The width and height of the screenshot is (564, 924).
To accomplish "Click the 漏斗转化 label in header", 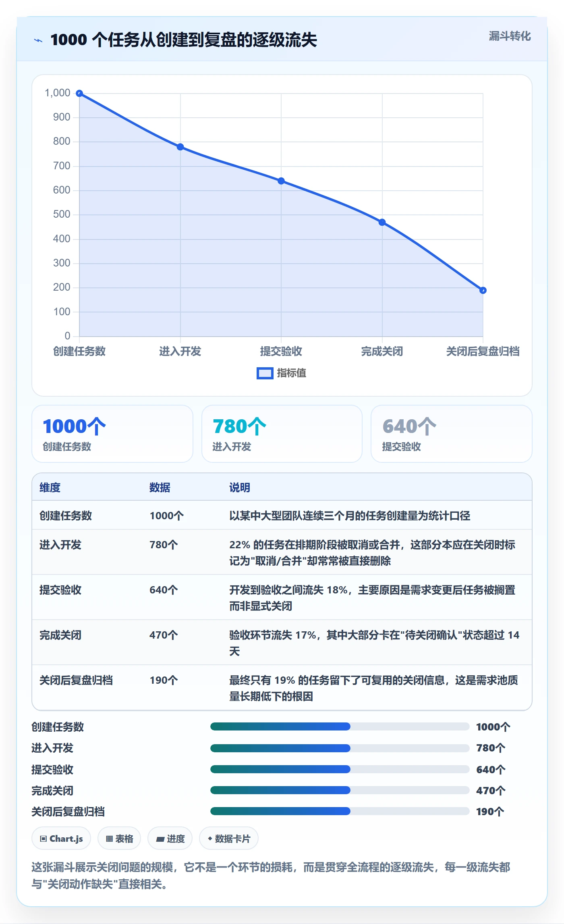I will (510, 36).
